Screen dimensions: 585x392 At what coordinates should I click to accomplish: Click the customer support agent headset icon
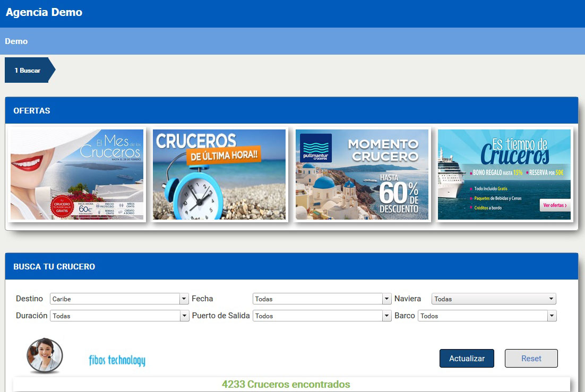[45, 356]
